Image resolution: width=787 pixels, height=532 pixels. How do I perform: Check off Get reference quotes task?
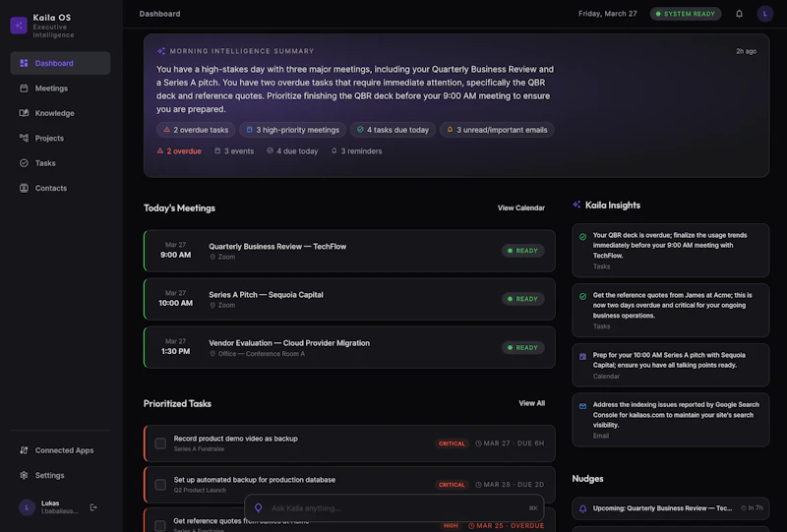coord(160,525)
